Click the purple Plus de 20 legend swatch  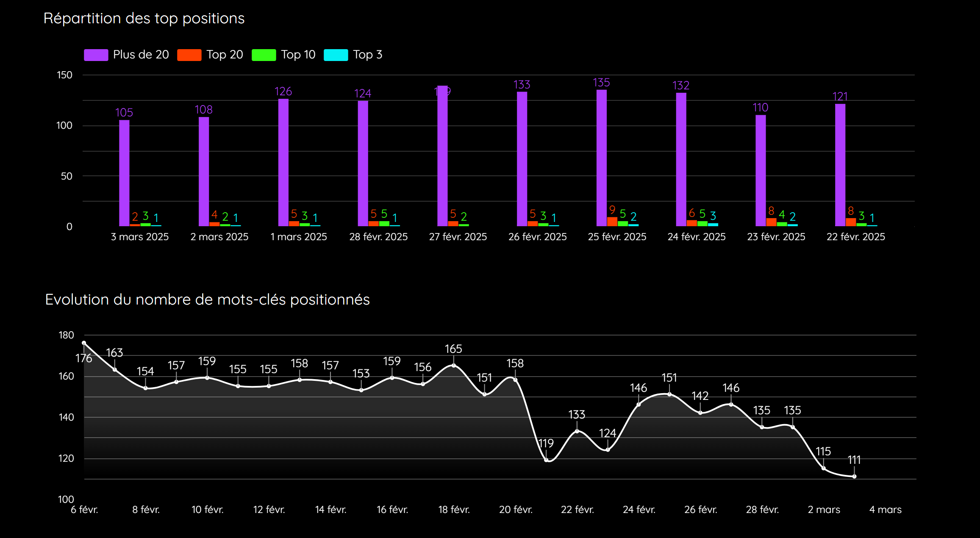(x=96, y=55)
